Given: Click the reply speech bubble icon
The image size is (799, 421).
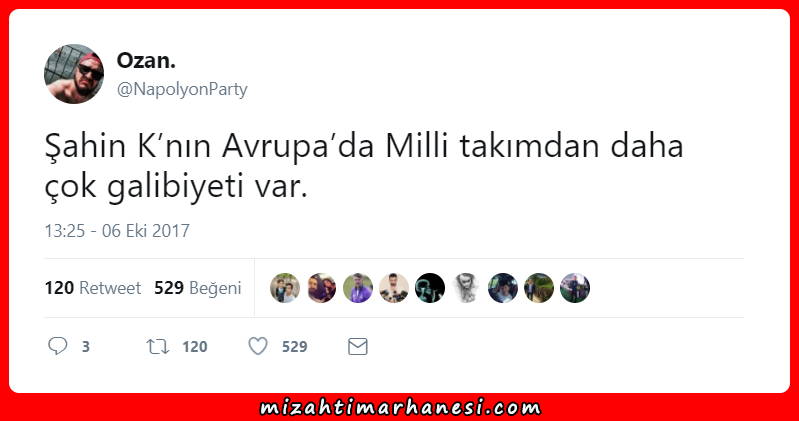Looking at the screenshot, I should tap(58, 346).
